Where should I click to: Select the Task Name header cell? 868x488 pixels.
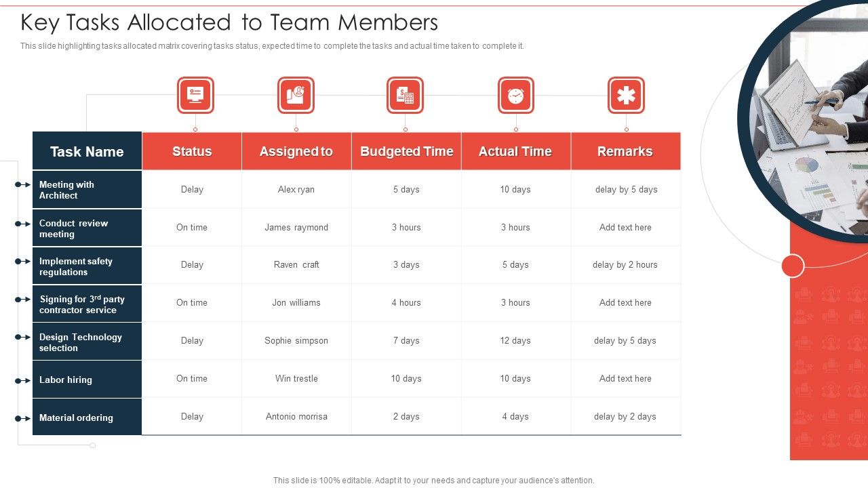pos(87,151)
